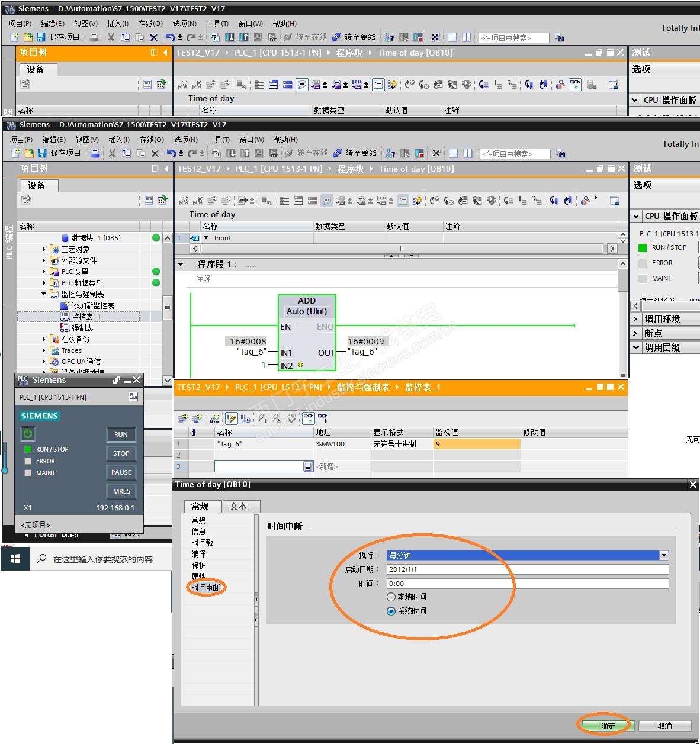700x744 pixels.
Task: Select 本地时间 radio button
Action: pyautogui.click(x=391, y=597)
